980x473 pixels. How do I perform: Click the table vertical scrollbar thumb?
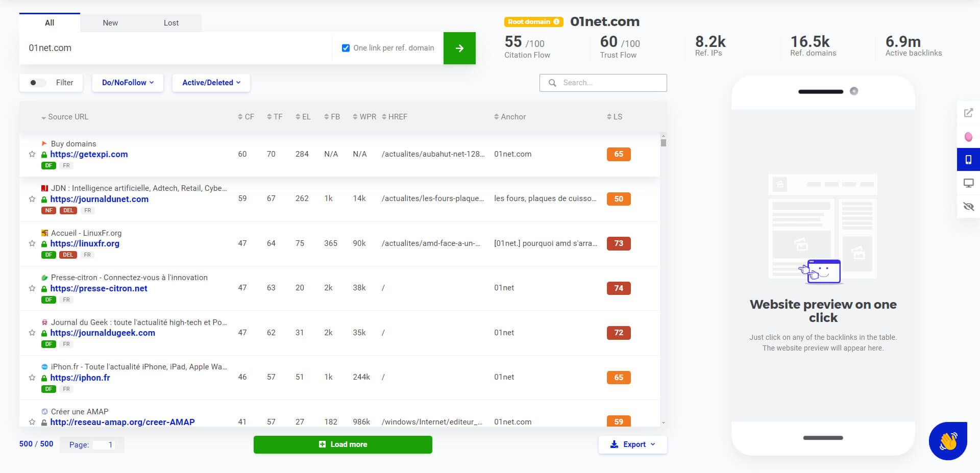[663, 143]
